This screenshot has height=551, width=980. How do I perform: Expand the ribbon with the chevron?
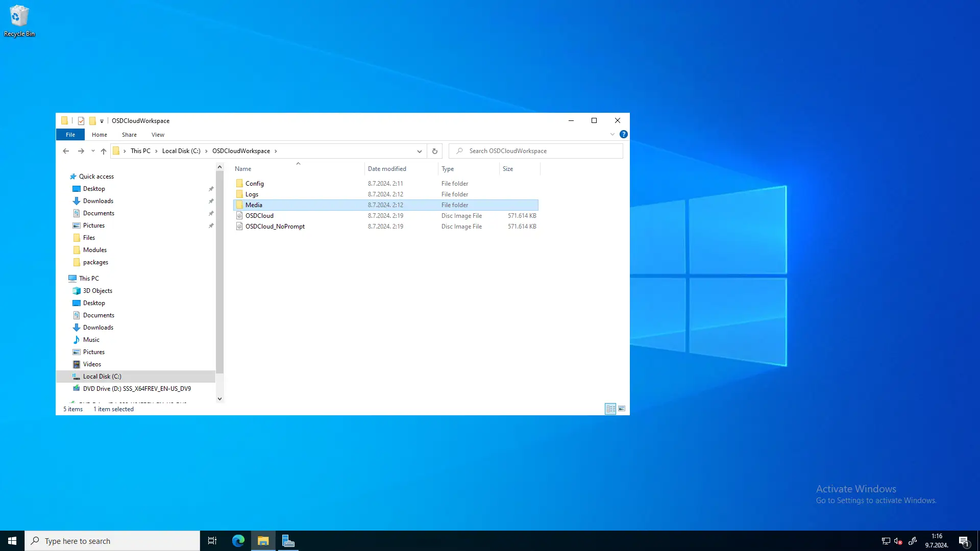coord(612,134)
